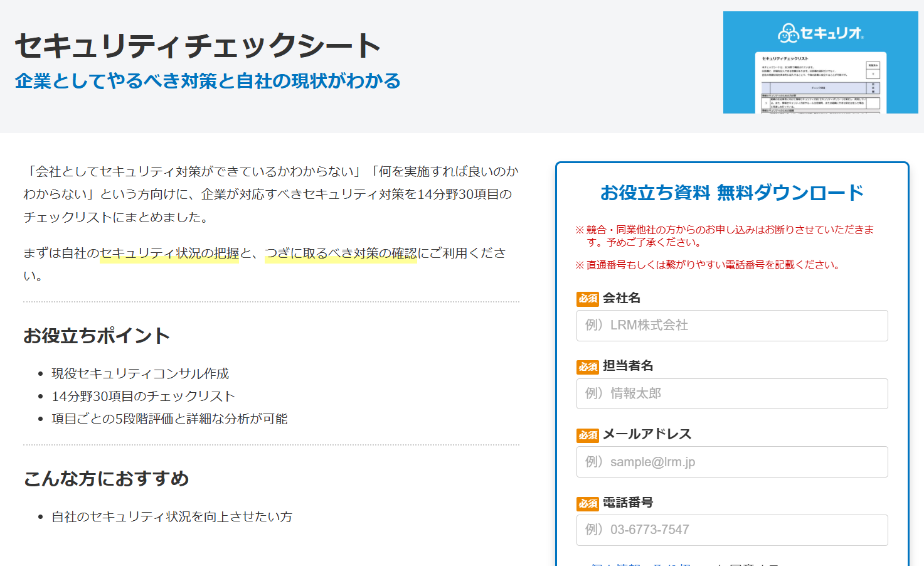Click the メールアドレス input field

click(731, 461)
